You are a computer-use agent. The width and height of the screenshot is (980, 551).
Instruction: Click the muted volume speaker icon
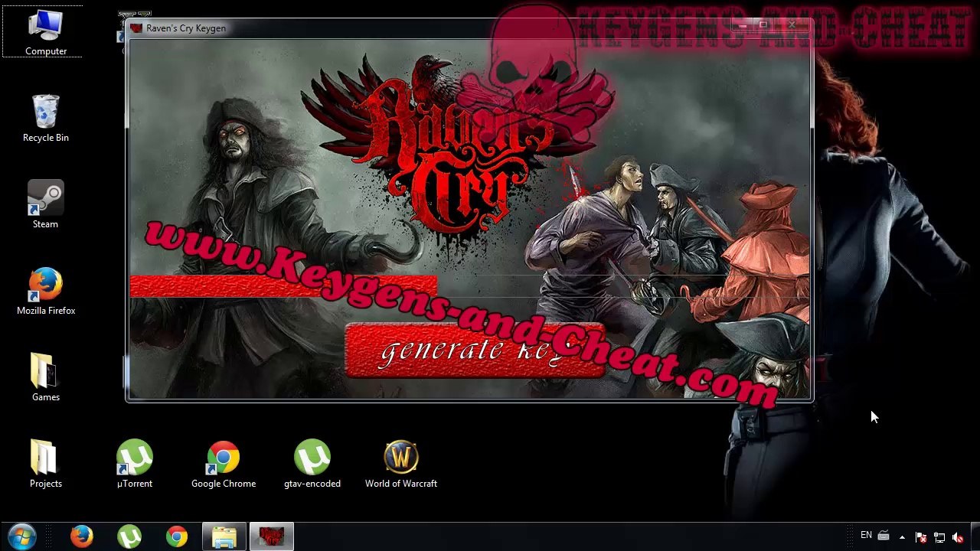coord(958,537)
